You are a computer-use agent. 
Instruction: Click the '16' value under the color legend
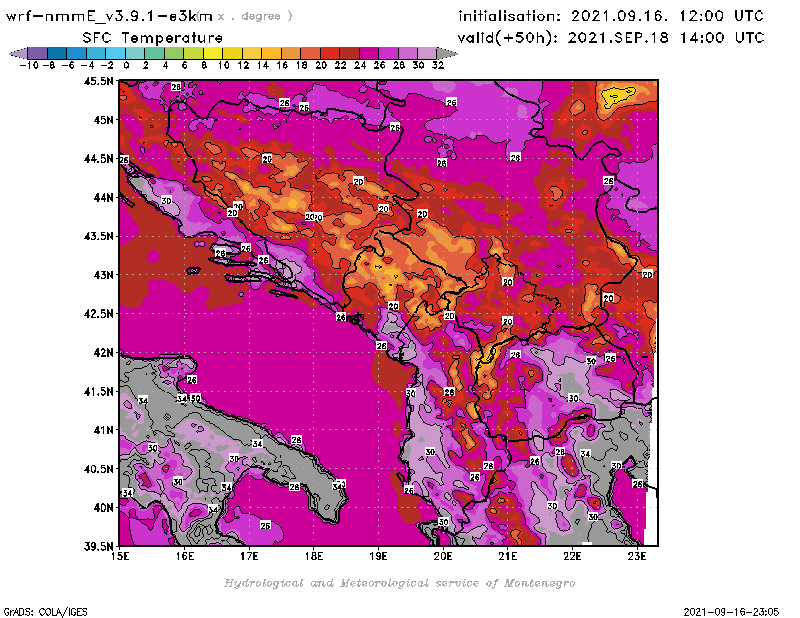coord(282,66)
